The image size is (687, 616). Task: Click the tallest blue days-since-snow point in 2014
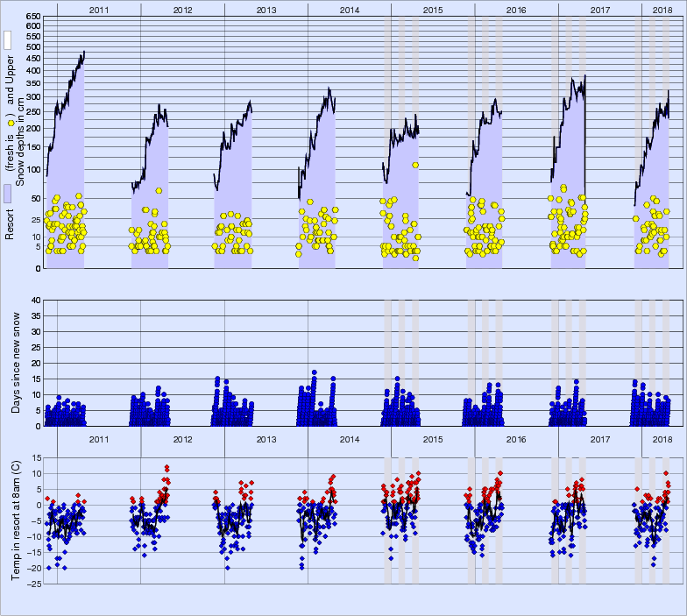tap(314, 372)
